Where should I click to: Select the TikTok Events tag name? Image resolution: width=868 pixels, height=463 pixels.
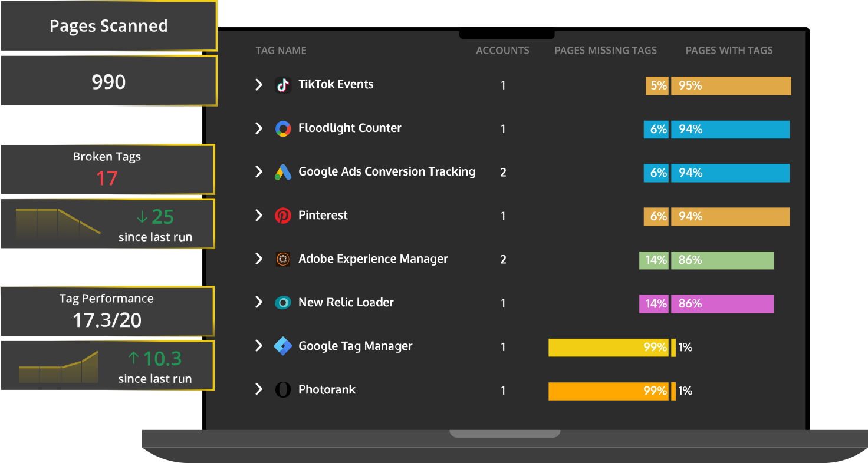[336, 84]
